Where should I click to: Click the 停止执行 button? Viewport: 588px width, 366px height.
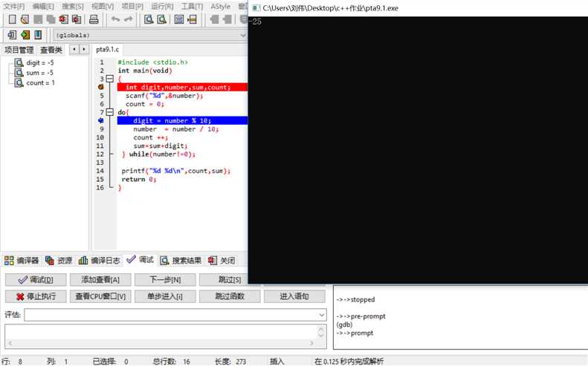[x=36, y=296]
